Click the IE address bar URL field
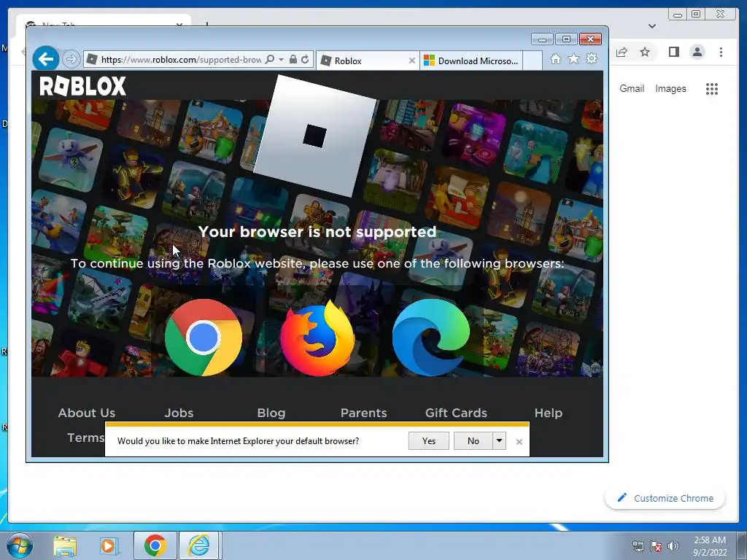The width and height of the screenshot is (747, 560). (x=181, y=60)
